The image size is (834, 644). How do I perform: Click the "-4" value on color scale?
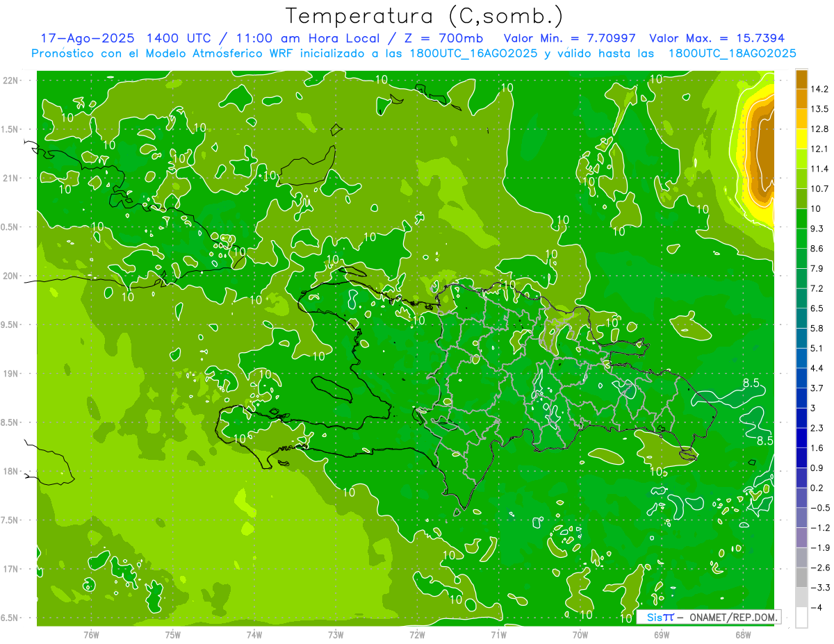click(816, 607)
